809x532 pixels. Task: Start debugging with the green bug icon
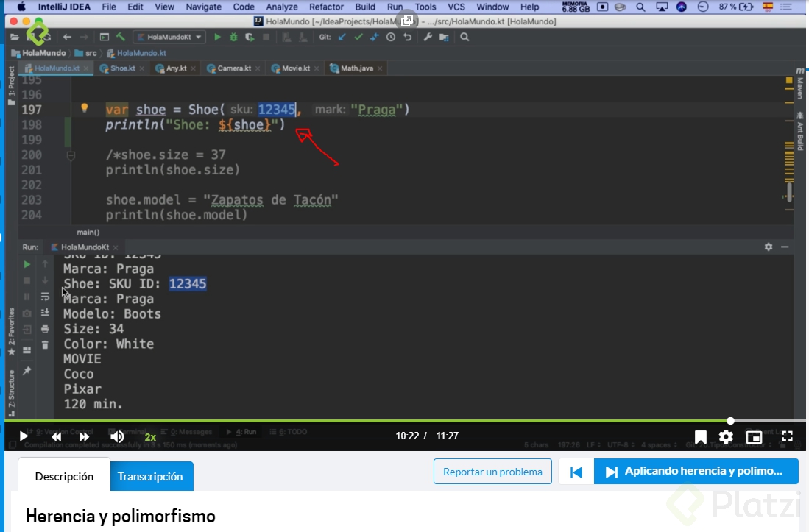(x=233, y=37)
